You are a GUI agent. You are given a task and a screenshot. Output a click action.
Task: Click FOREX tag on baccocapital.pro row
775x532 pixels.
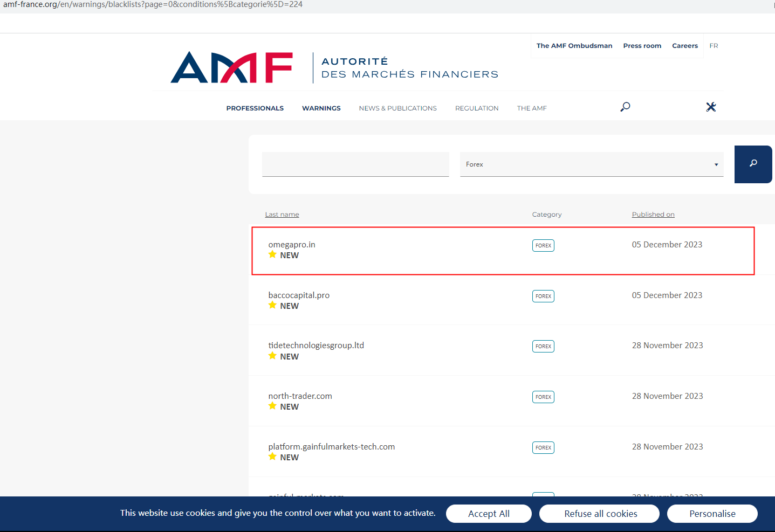click(x=543, y=296)
